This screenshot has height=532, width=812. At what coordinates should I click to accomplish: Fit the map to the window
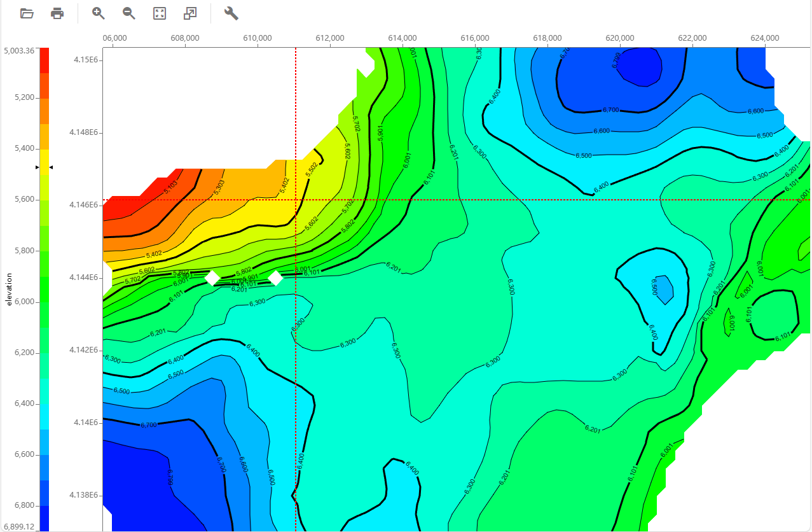160,13
